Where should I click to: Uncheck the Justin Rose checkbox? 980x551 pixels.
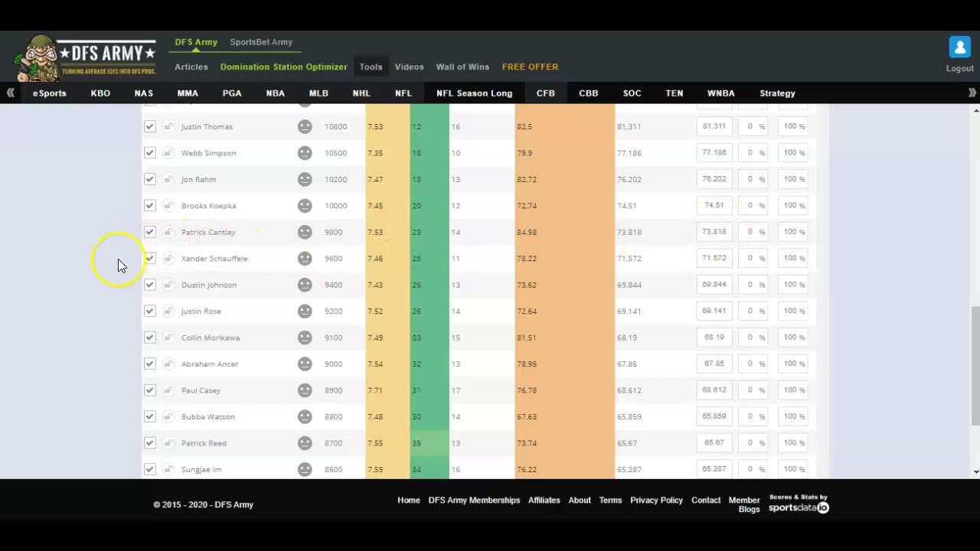point(149,311)
